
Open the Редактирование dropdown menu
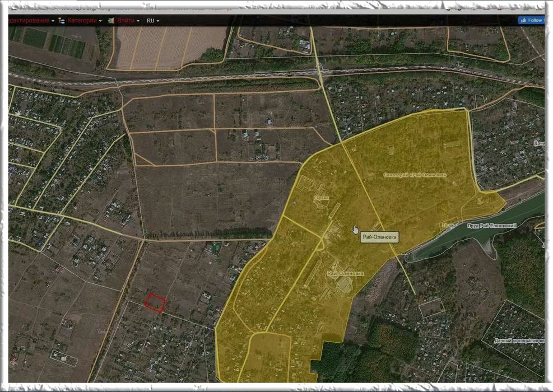coord(30,21)
